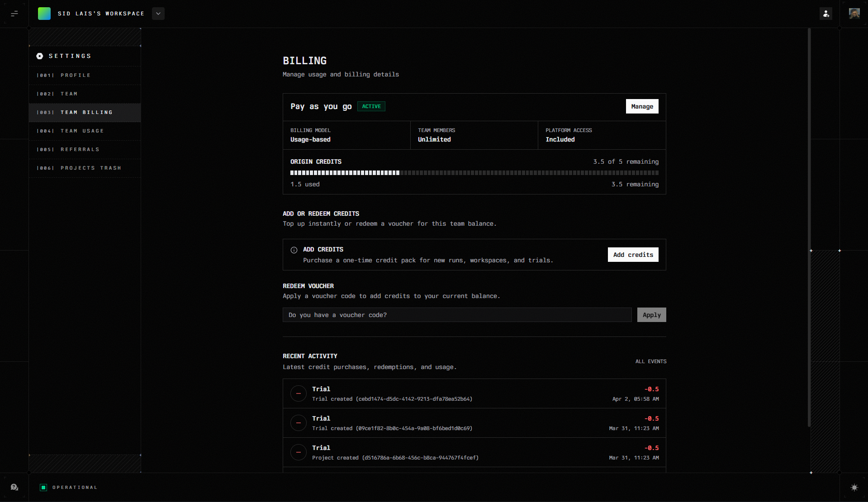Click the Add Credits info icon
Viewport: 868px width, 502px height.
click(x=294, y=250)
